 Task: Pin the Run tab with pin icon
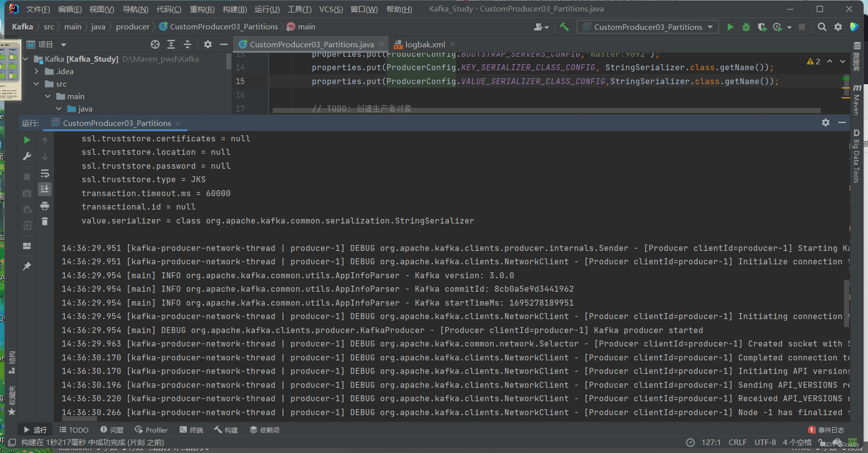point(27,266)
